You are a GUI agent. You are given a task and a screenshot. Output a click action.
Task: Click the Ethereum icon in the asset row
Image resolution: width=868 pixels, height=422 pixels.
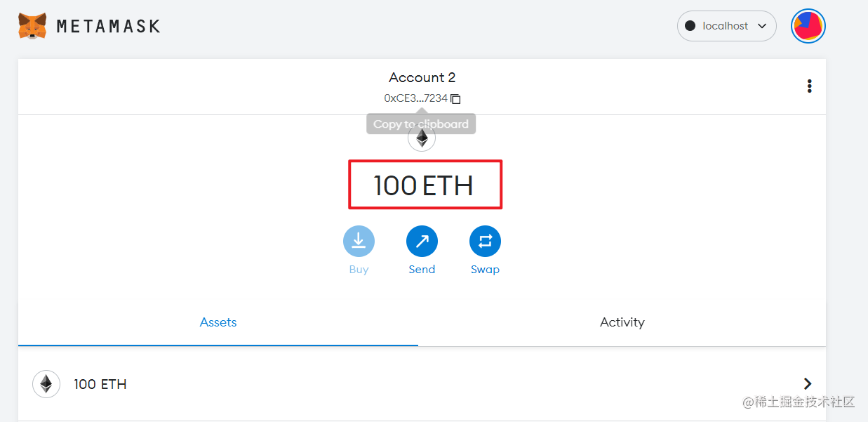click(46, 384)
